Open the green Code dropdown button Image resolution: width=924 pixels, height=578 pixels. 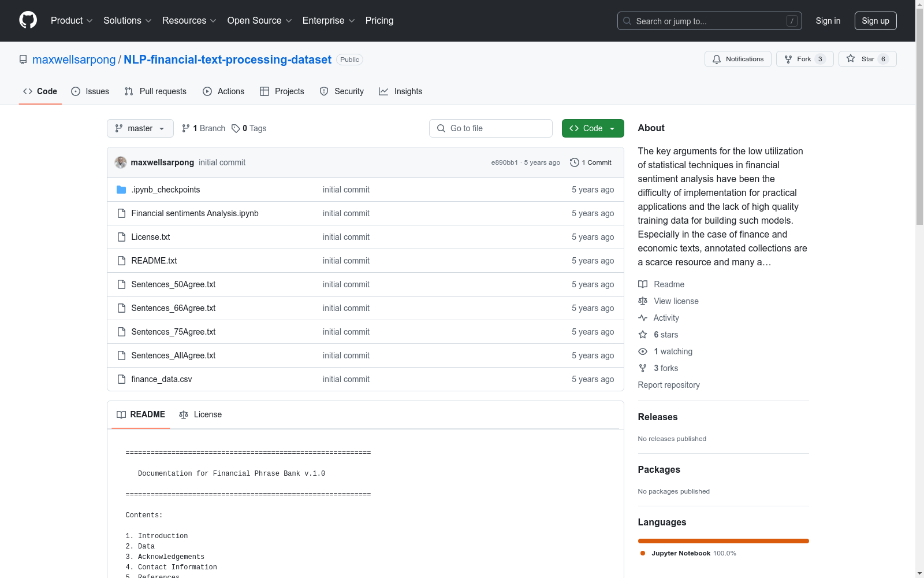[593, 128]
